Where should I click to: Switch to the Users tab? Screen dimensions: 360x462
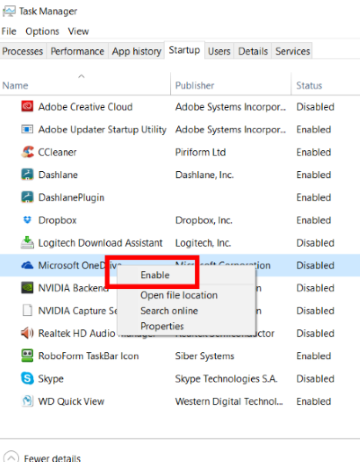tap(219, 51)
